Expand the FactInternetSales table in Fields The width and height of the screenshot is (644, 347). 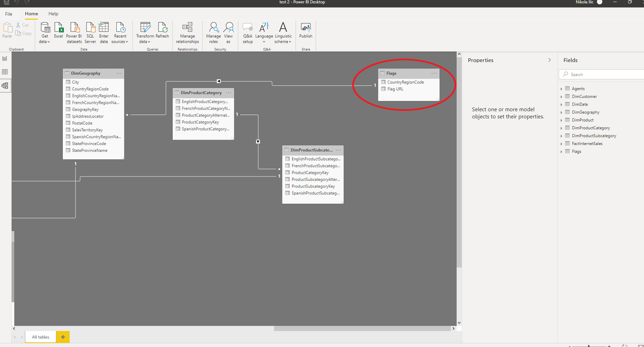561,144
